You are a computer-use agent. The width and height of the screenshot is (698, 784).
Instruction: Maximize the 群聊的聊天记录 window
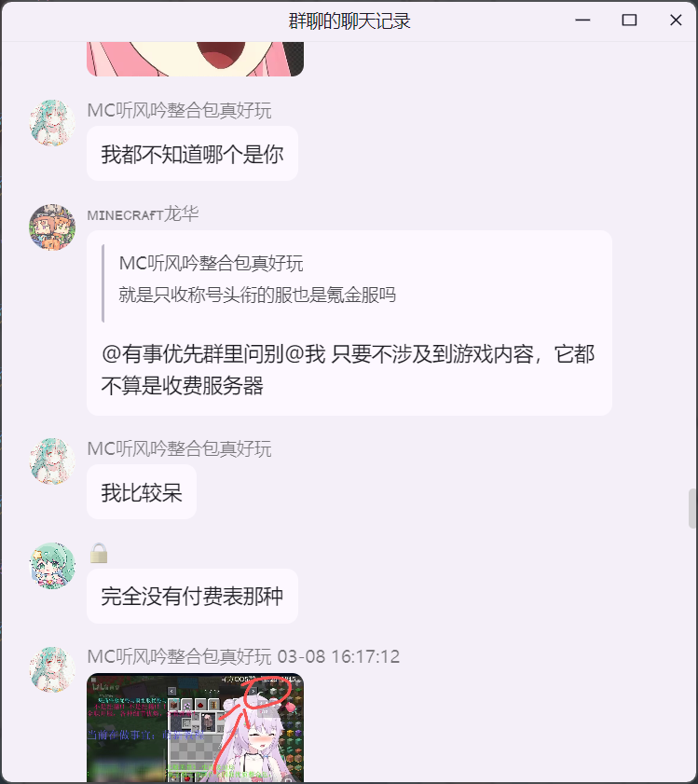click(629, 20)
